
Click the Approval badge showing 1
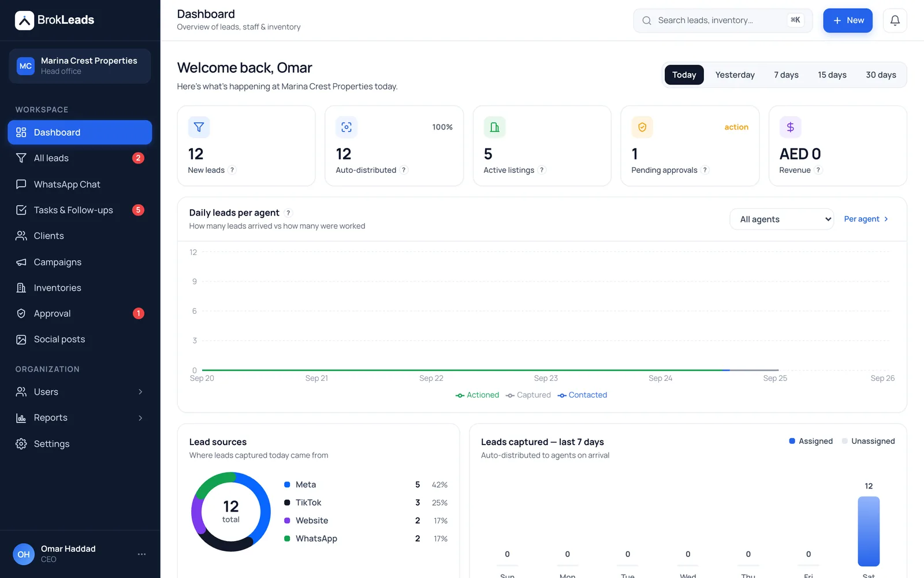(138, 313)
